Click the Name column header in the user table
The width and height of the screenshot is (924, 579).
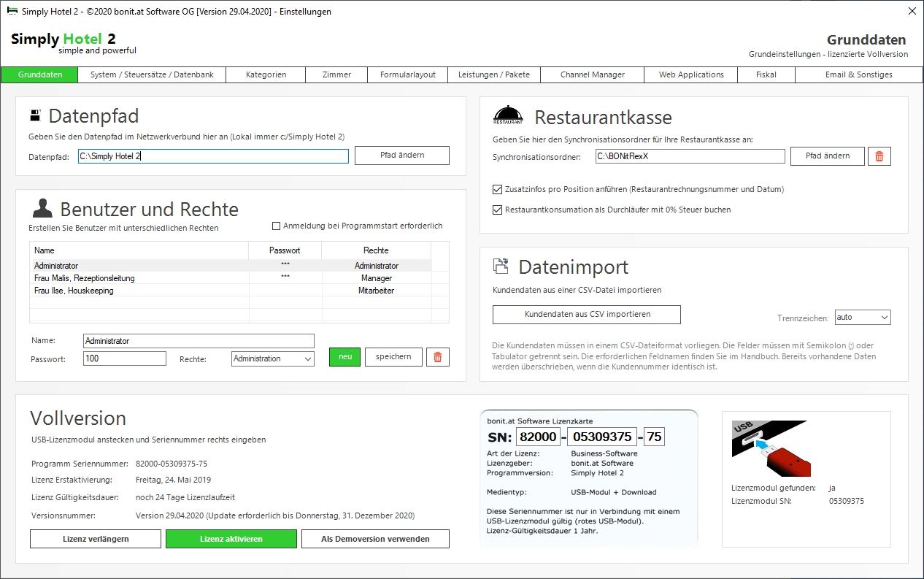[x=139, y=250]
